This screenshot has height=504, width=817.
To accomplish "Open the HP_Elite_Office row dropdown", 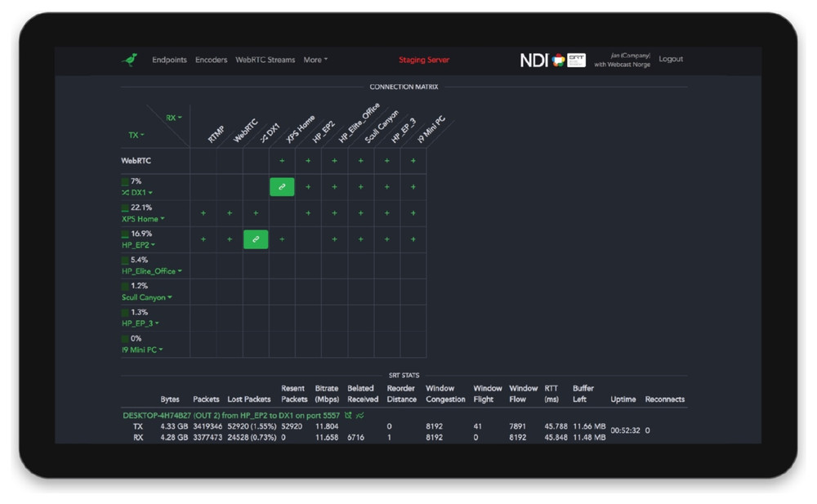I will pyautogui.click(x=152, y=271).
